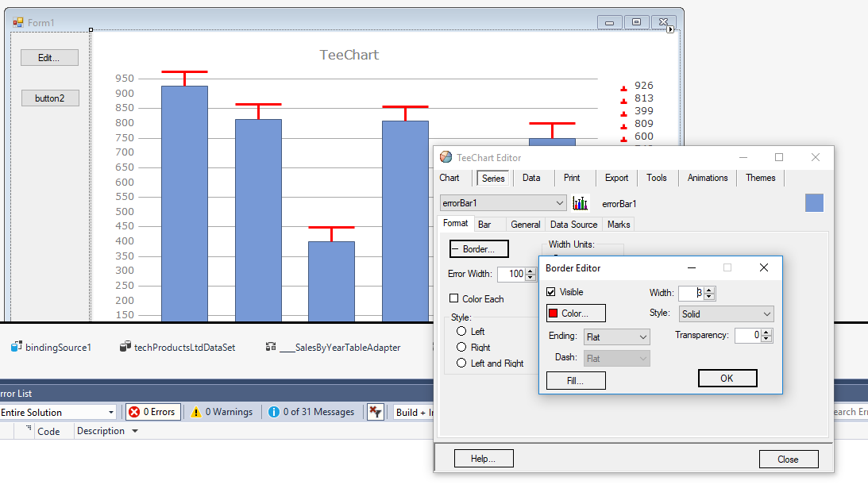Click the Fill... button
The height and width of the screenshot is (500, 868).
[x=576, y=380]
